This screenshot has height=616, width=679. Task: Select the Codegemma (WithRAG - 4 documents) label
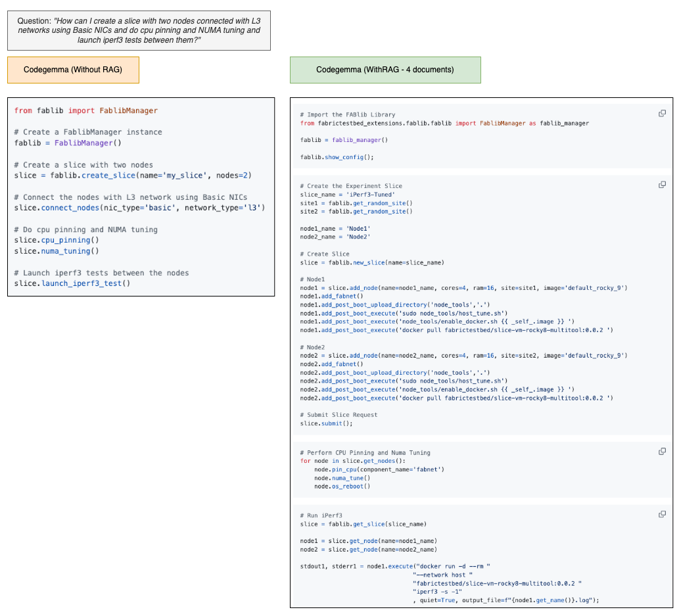tap(385, 70)
